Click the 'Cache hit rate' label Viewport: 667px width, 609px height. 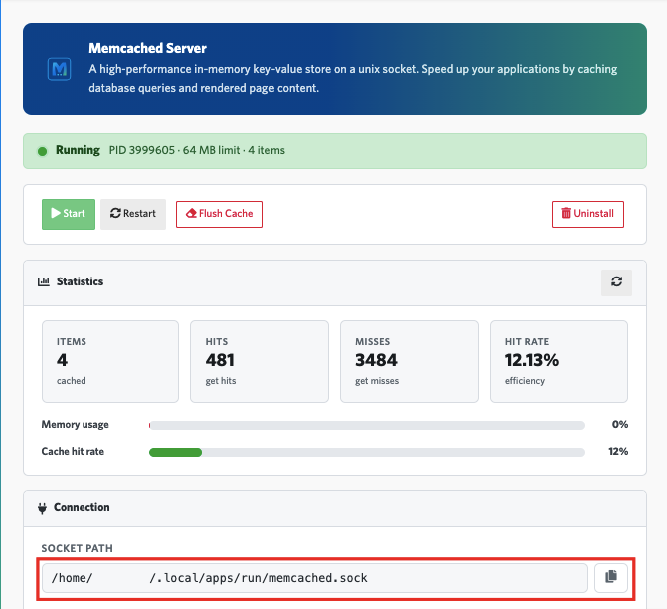(73, 452)
